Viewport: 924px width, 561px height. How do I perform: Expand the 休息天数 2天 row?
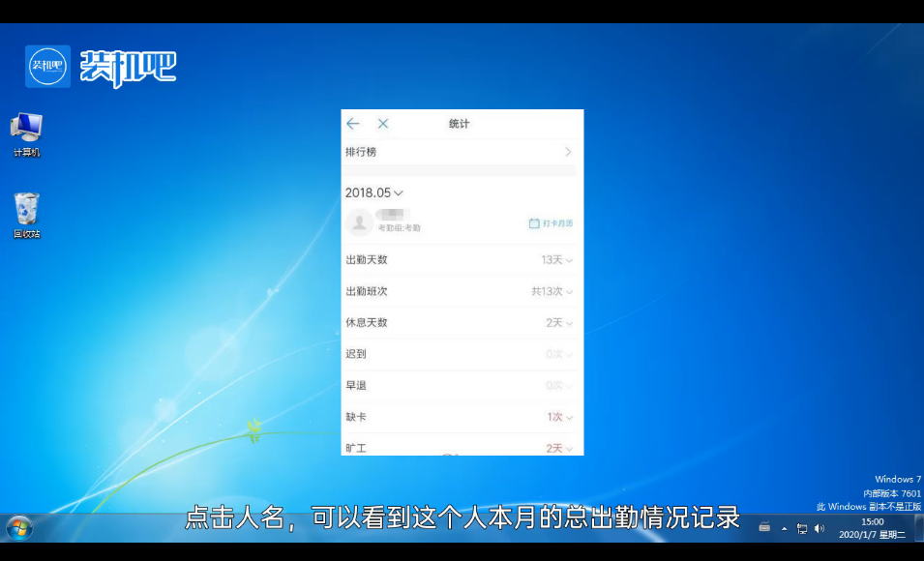(559, 323)
